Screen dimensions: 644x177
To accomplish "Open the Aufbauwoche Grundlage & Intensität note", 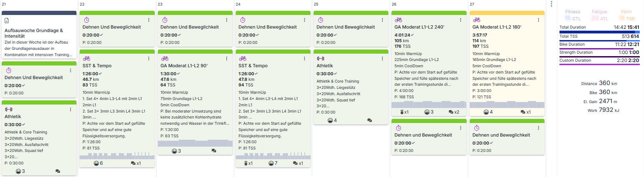I will [34, 33].
